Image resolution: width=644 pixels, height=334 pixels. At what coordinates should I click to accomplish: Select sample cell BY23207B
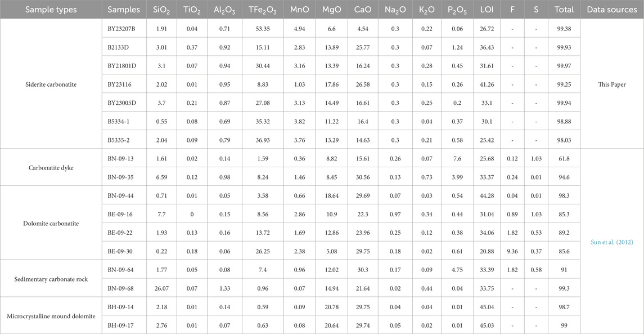124,28
